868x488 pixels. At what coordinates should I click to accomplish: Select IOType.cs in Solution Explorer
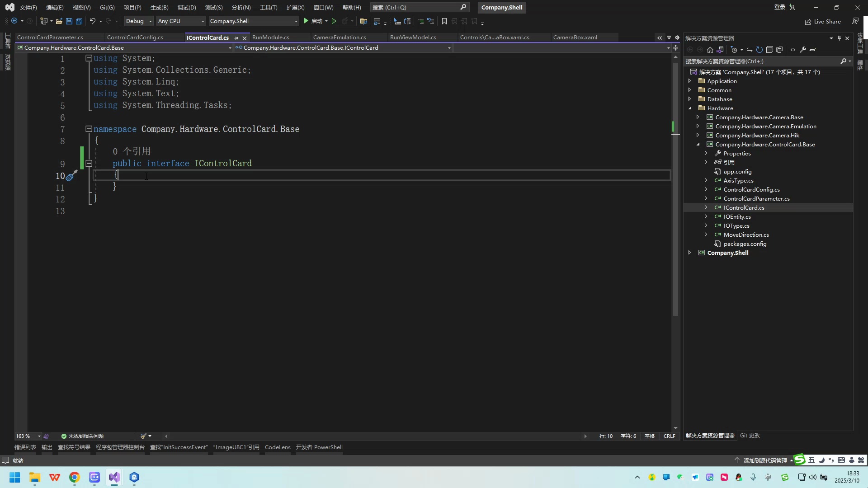coord(736,225)
